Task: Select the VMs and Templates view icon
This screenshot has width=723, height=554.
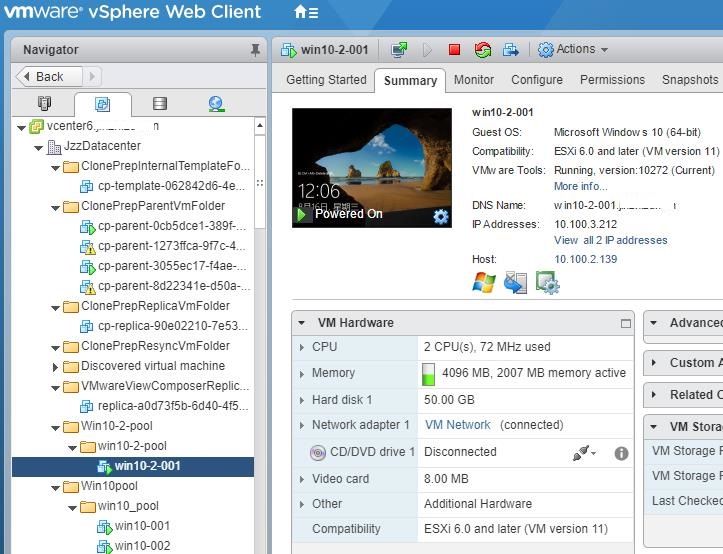Action: click(x=102, y=104)
